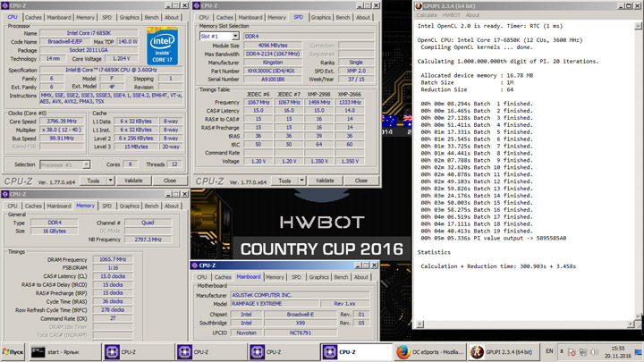
Task: Open Graphics tab in the SPD window
Action: pos(321,17)
